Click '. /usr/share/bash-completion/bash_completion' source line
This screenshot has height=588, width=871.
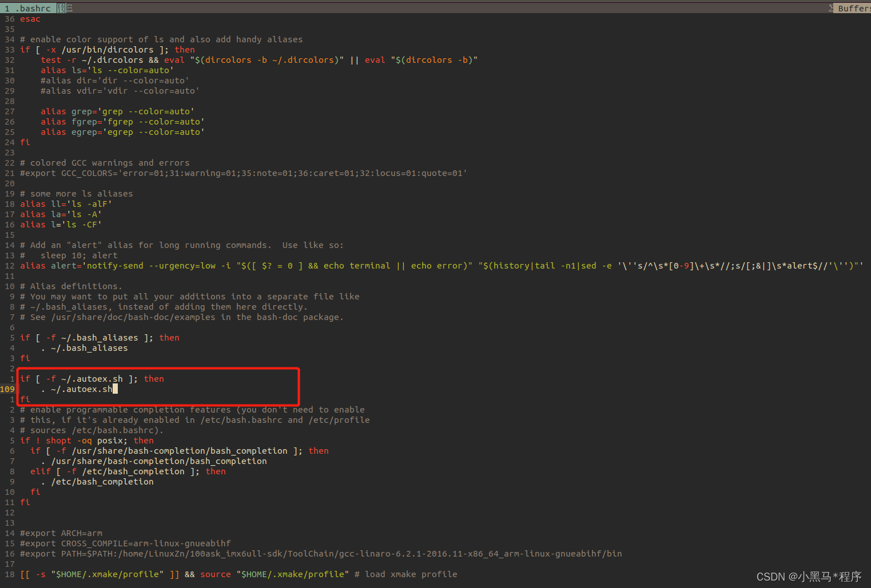tap(154, 461)
